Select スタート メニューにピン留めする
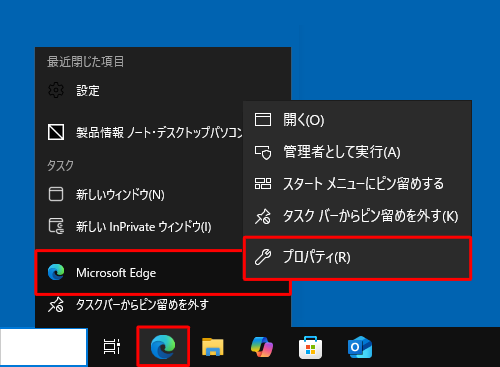Screen dimensions: 500x367 coord(357,184)
